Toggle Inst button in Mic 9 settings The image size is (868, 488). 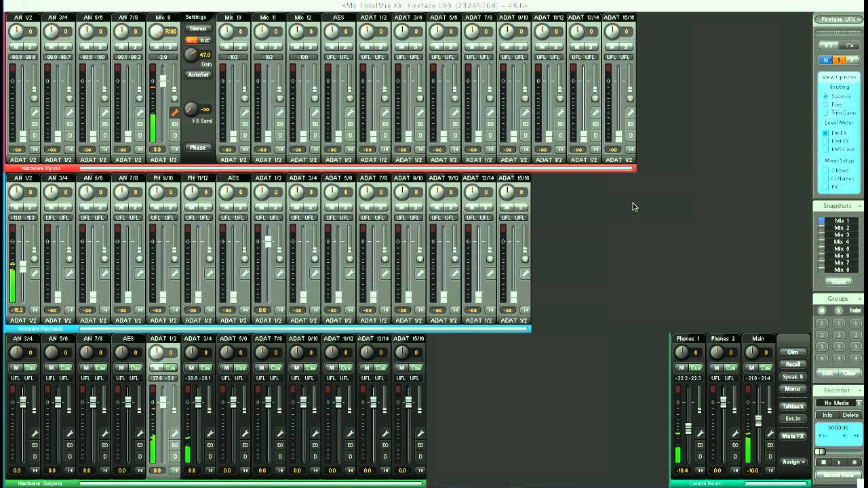(x=205, y=40)
